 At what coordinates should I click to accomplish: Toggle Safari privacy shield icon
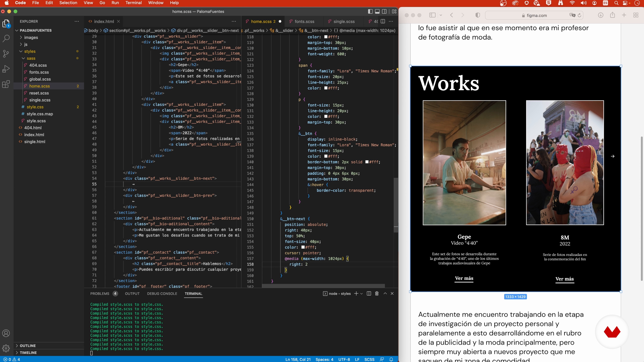pos(477,15)
